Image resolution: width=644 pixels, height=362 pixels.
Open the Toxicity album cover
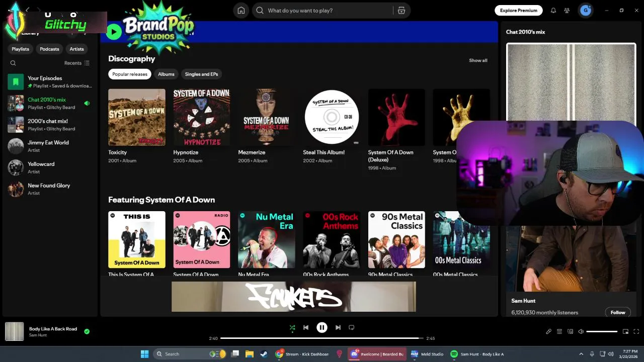(x=137, y=117)
